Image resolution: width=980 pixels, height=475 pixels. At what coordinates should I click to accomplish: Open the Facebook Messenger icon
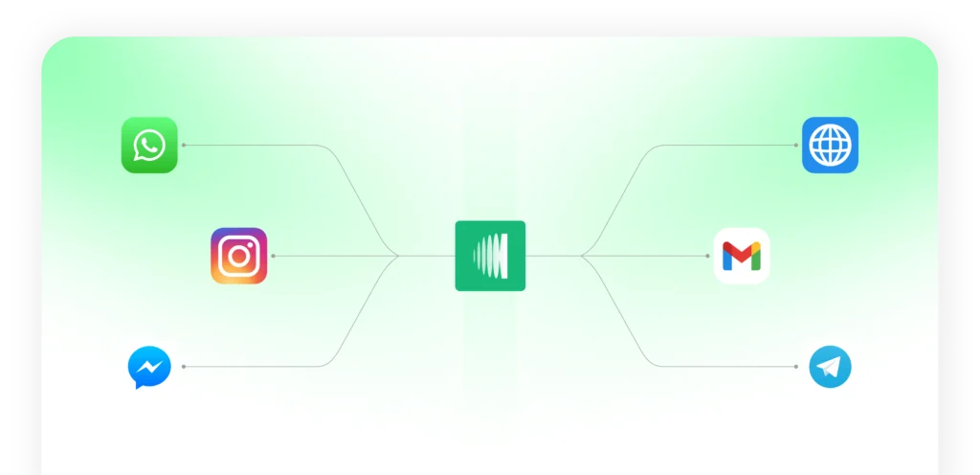tap(149, 368)
